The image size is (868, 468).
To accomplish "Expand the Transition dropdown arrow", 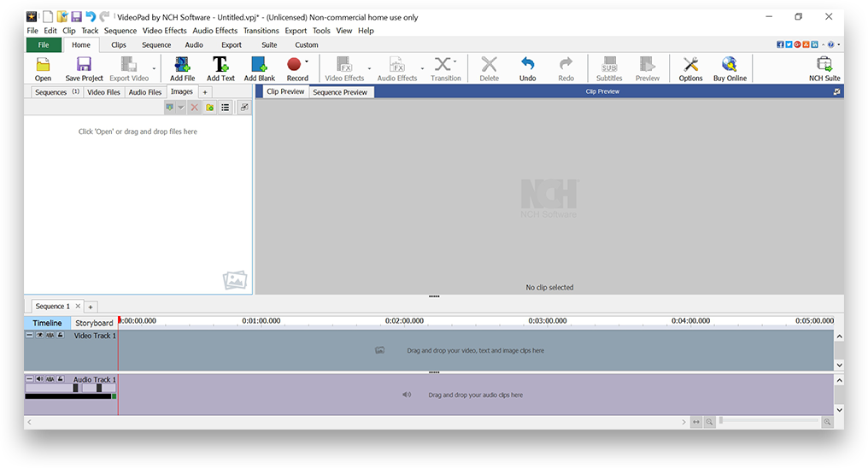I will tap(455, 61).
